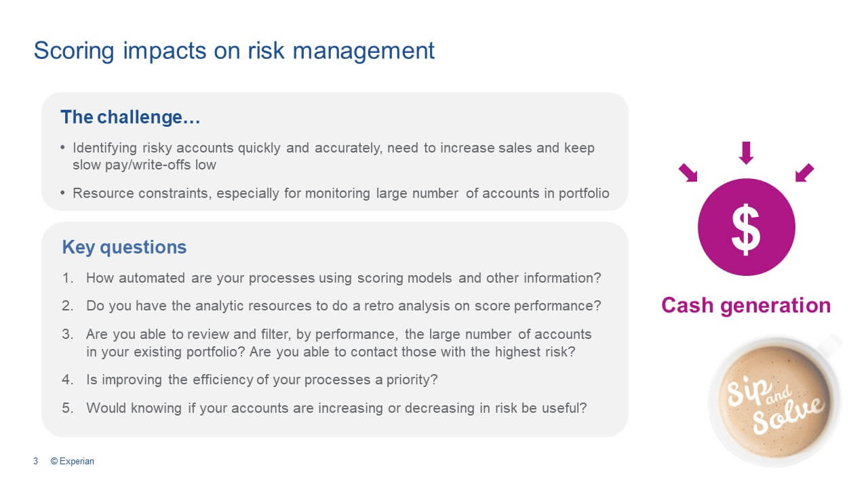Select question 2 about retro analysis
This screenshot has height=488, width=868.
[343, 306]
